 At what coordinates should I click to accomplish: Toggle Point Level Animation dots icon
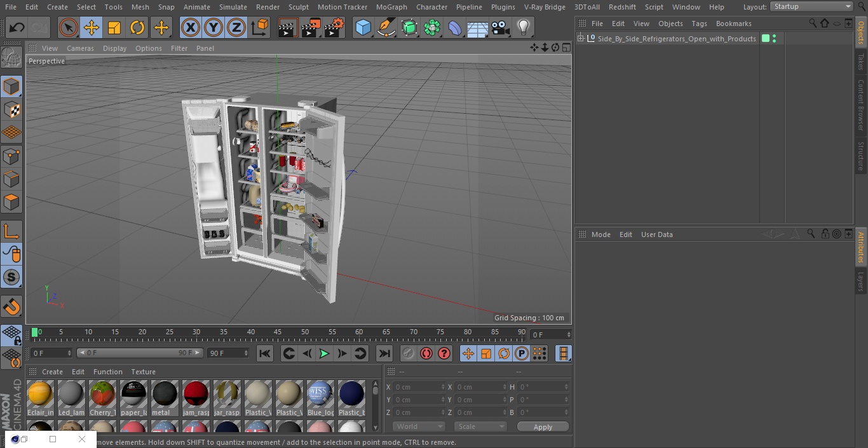[x=539, y=353]
